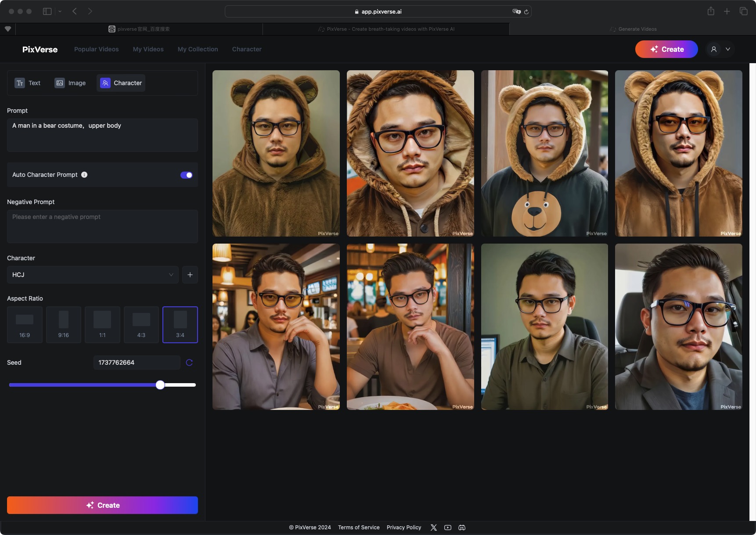Select the 1:1 aspect ratio
The height and width of the screenshot is (535, 756).
(x=102, y=325)
